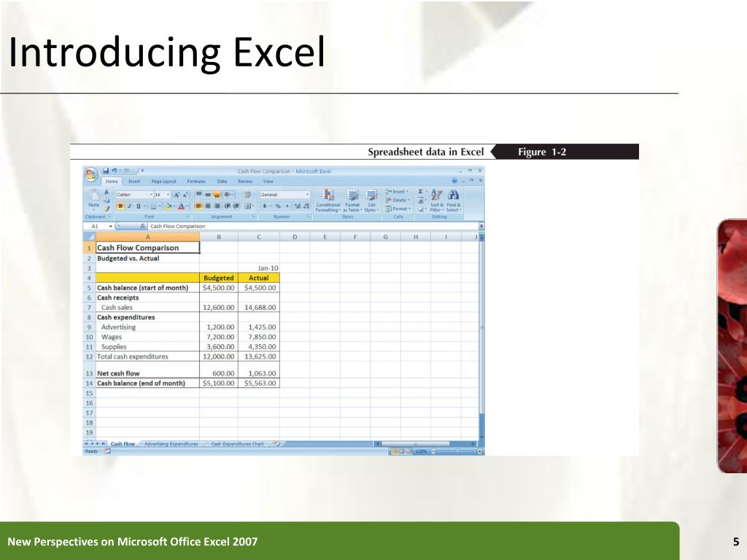Click the Office Button logo

click(x=91, y=174)
